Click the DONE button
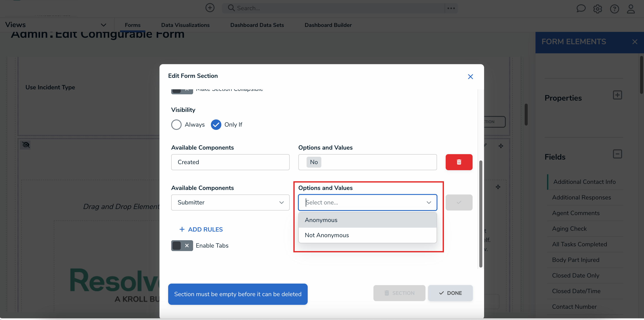This screenshot has width=644, height=320. click(x=450, y=293)
